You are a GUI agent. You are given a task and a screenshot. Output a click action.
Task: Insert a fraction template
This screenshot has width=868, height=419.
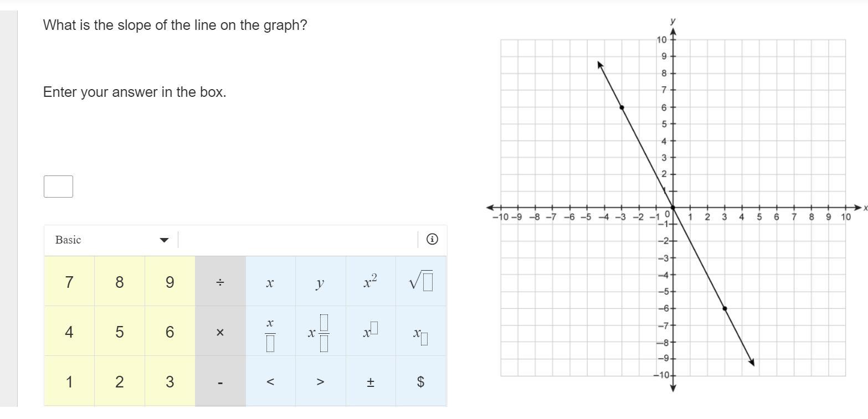[270, 332]
